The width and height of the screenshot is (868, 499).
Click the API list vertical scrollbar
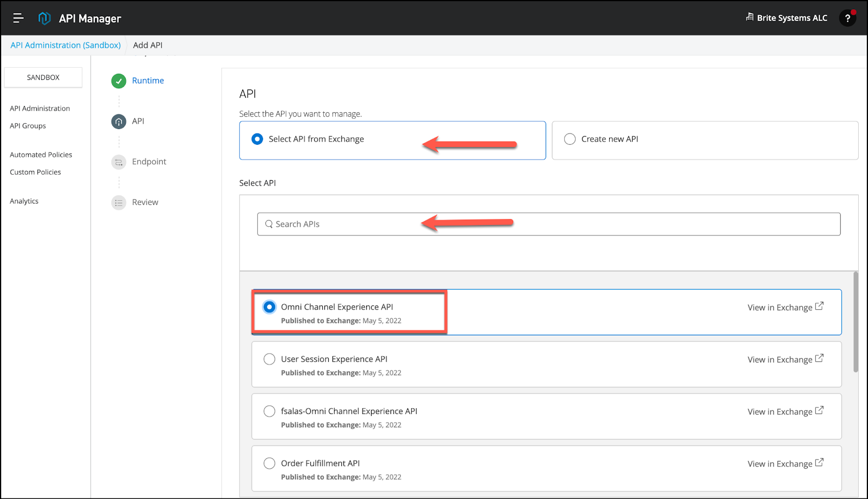[x=856, y=322]
